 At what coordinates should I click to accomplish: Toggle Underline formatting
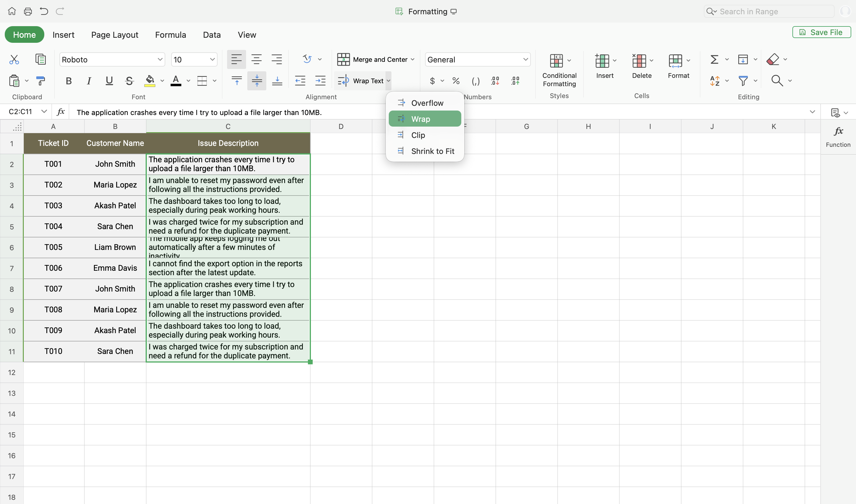click(109, 81)
